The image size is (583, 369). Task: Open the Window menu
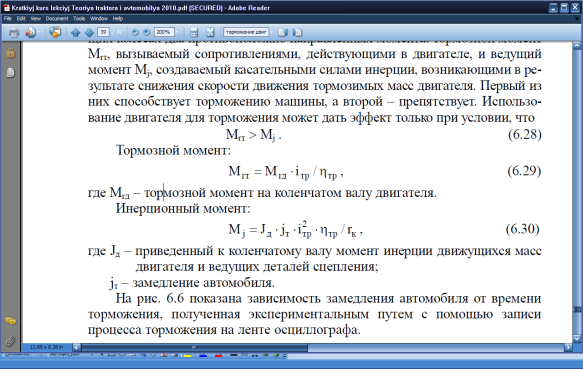99,19
